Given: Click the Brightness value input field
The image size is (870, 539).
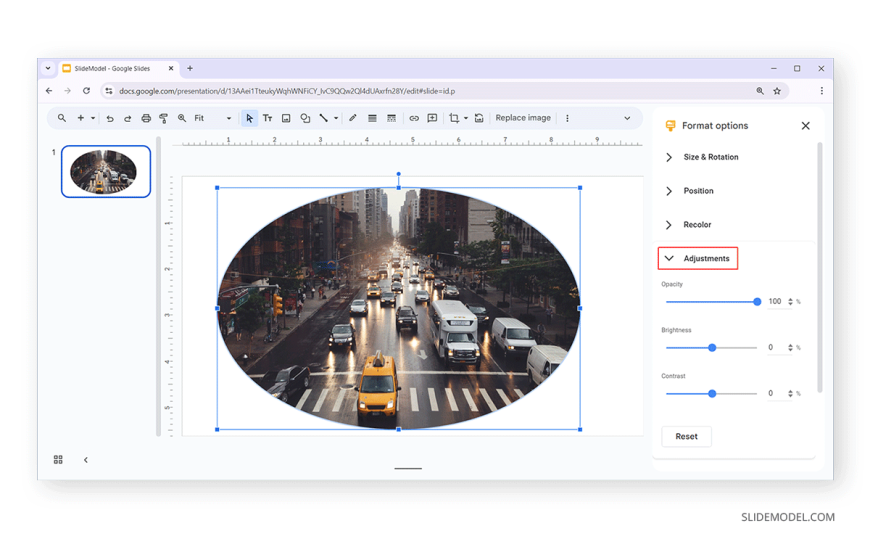Looking at the screenshot, I should [775, 347].
